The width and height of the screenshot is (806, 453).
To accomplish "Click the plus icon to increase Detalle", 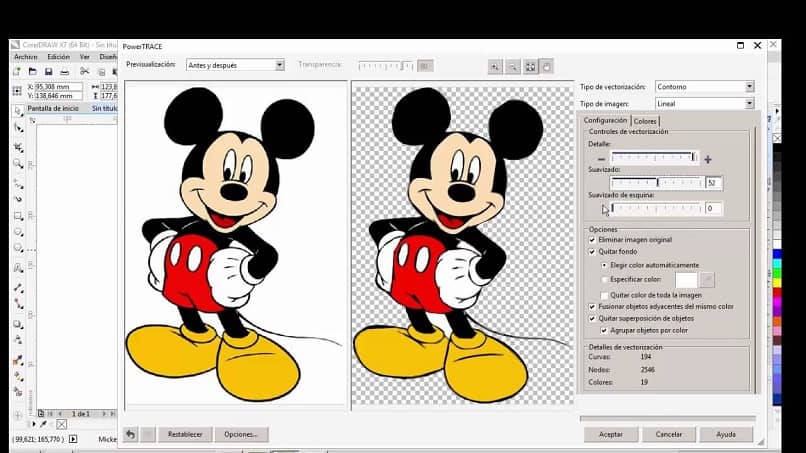I will click(708, 159).
